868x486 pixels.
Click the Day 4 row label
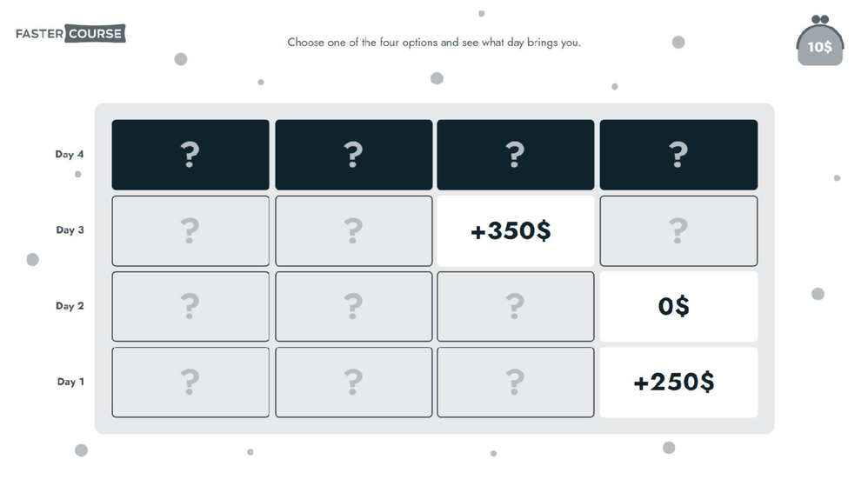pos(70,155)
